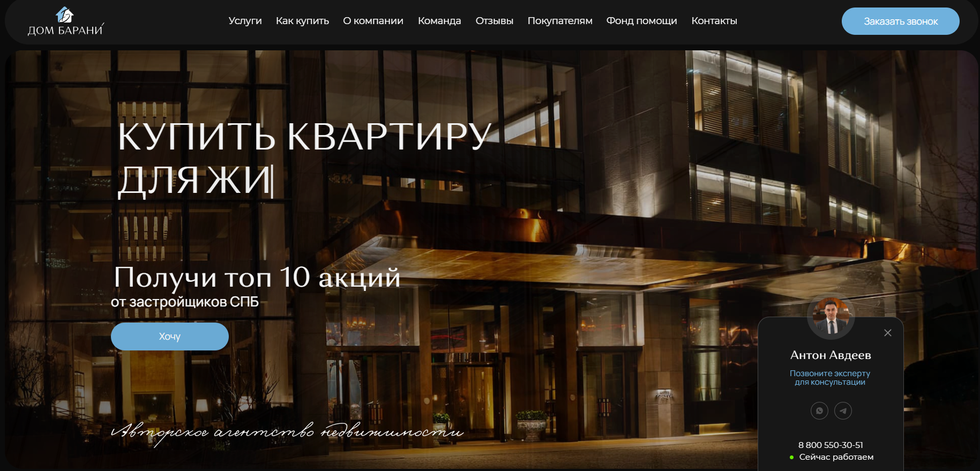980x471 pixels.
Task: Click the name Антон Авдеев
Action: coord(831,355)
